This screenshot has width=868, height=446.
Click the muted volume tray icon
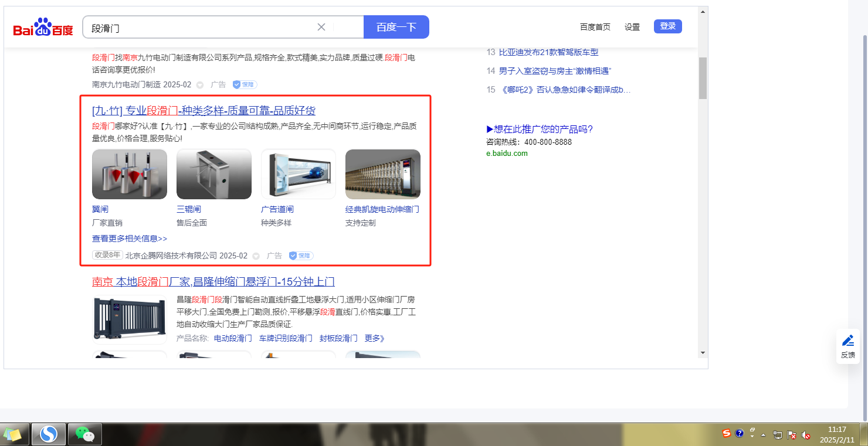click(x=806, y=435)
